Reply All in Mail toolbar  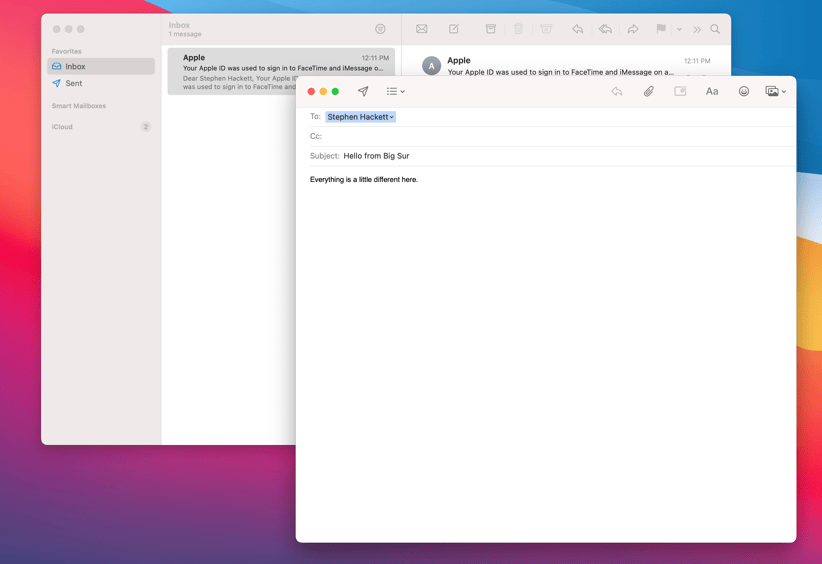tap(605, 29)
